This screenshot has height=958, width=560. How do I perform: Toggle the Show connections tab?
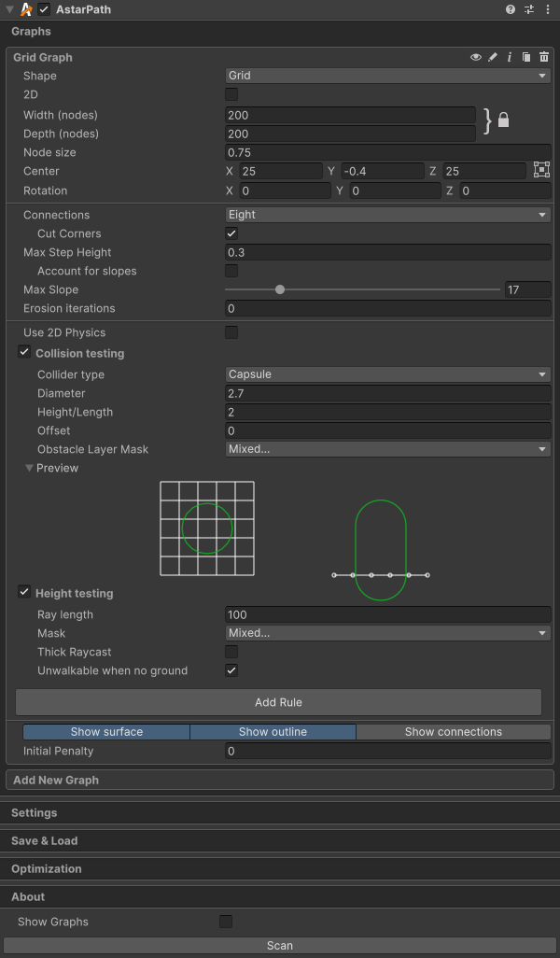tap(453, 732)
